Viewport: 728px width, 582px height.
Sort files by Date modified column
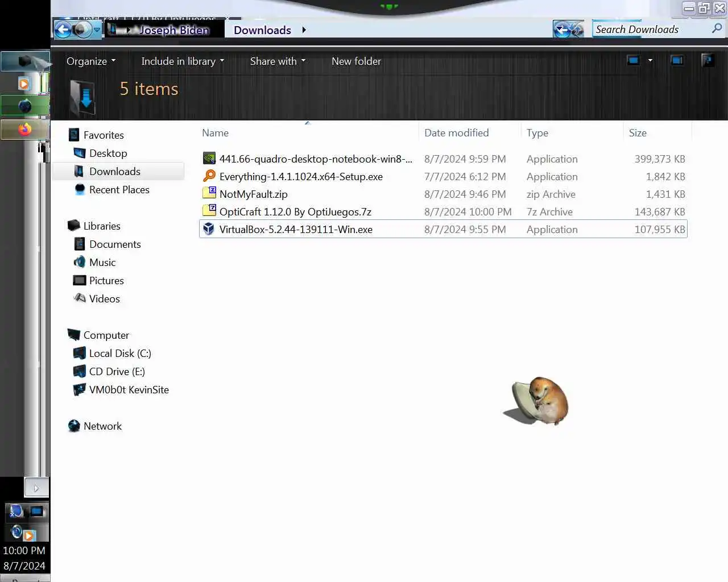coord(470,132)
